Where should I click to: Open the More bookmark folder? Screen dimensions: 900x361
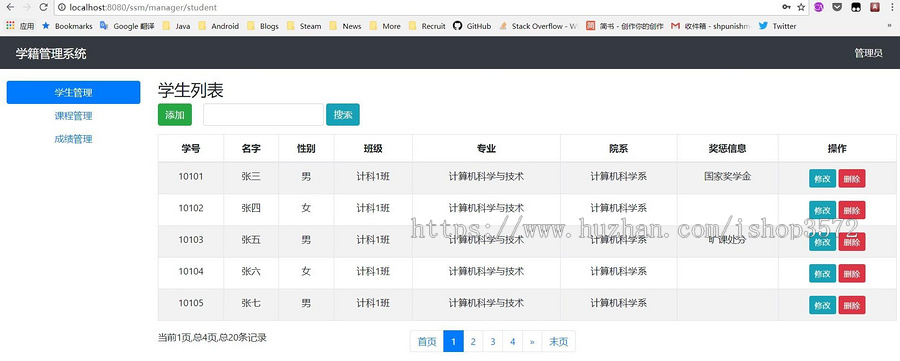385,26
